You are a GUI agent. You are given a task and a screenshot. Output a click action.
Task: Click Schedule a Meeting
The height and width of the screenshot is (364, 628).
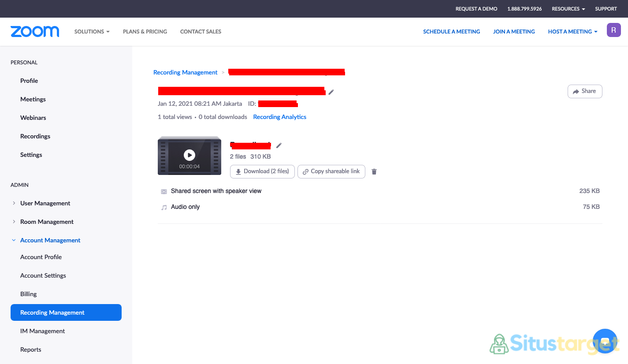pos(452,31)
